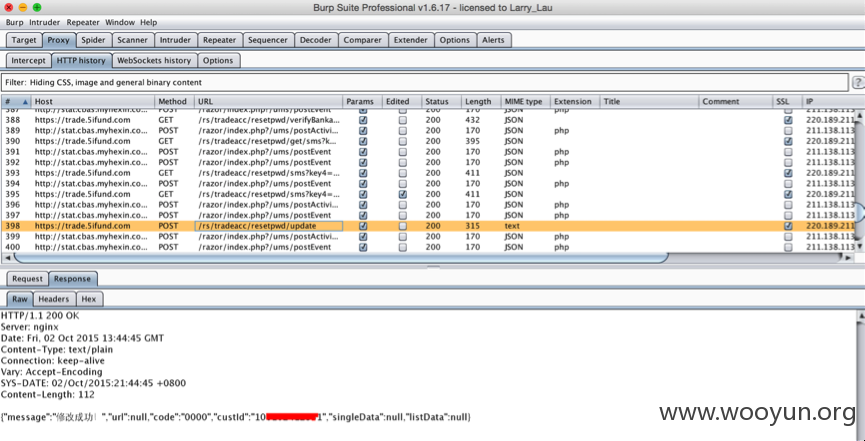865x441 pixels.
Task: Switch to the Decoder tab
Action: [x=316, y=40]
